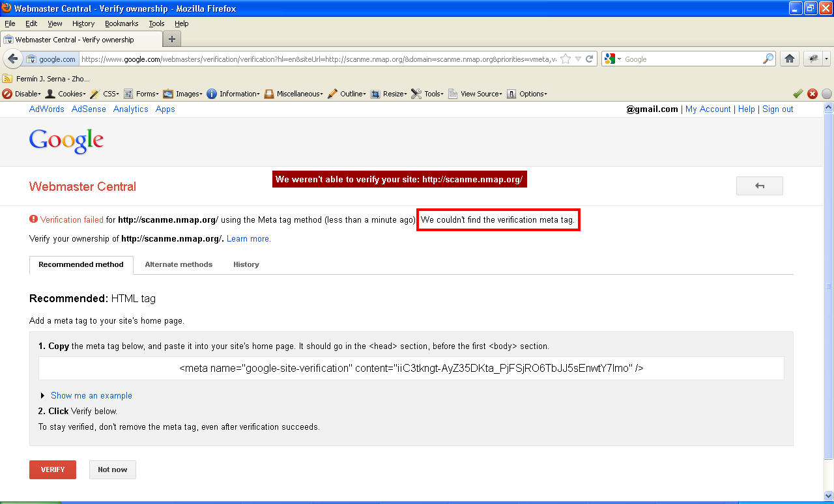834x504 pixels.
Task: Click the address bar URL
Action: pos(319,59)
